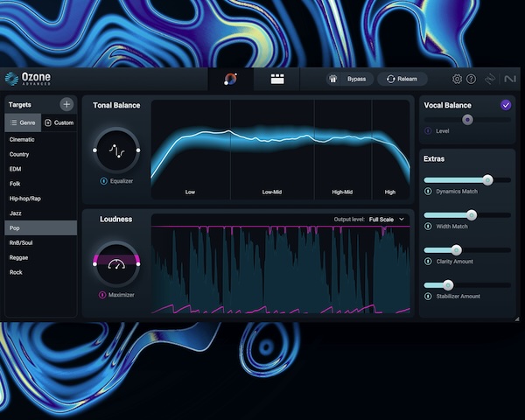
Task: Click the Width Match slider handle
Action: click(472, 215)
